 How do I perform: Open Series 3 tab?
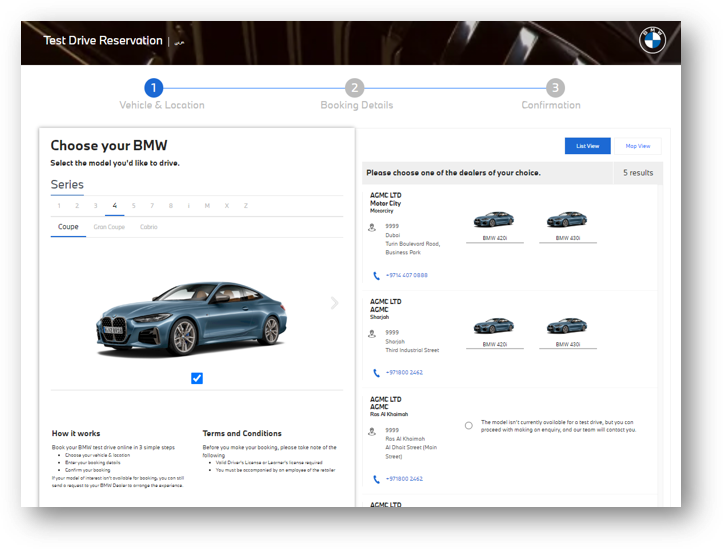coord(95,206)
